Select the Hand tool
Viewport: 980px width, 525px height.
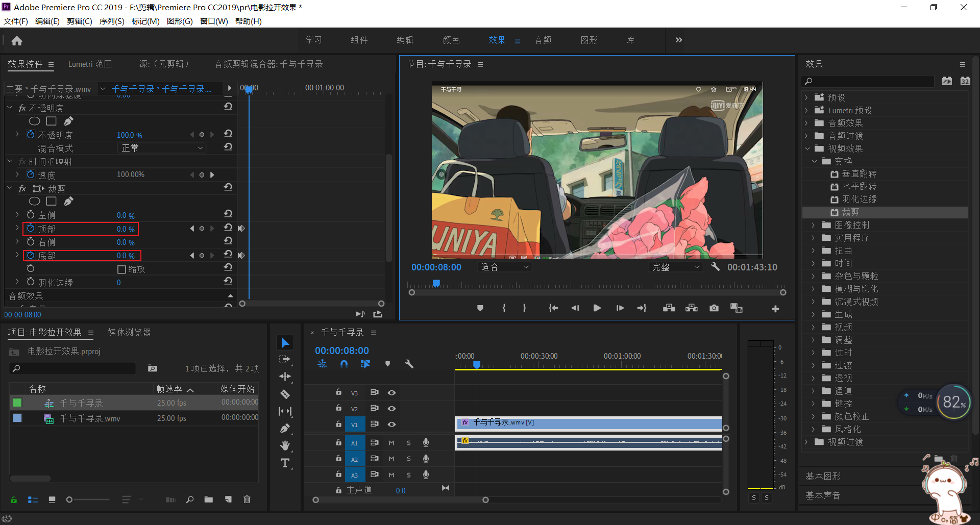285,445
